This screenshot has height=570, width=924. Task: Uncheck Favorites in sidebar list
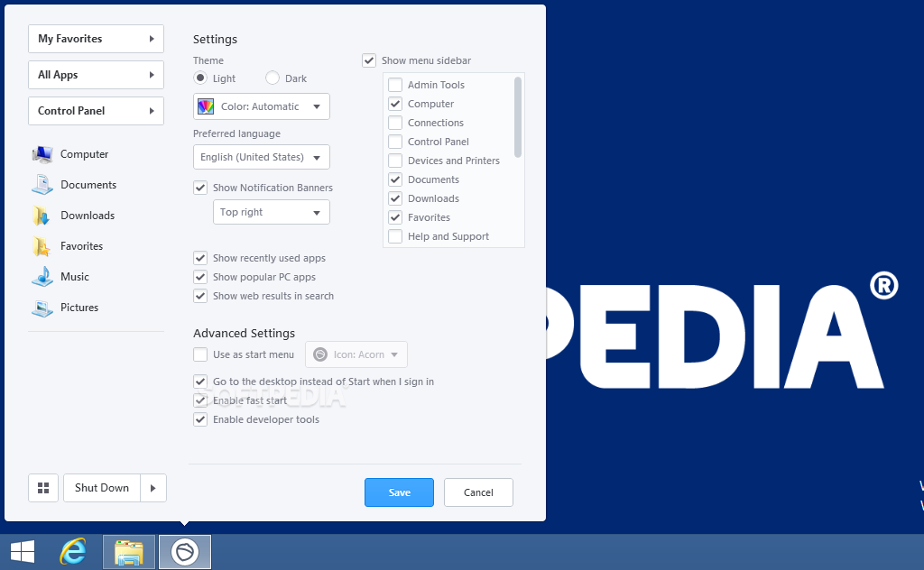point(395,217)
